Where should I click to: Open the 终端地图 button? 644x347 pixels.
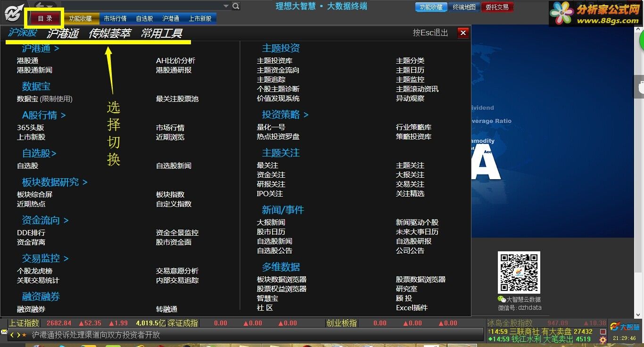point(464,7)
